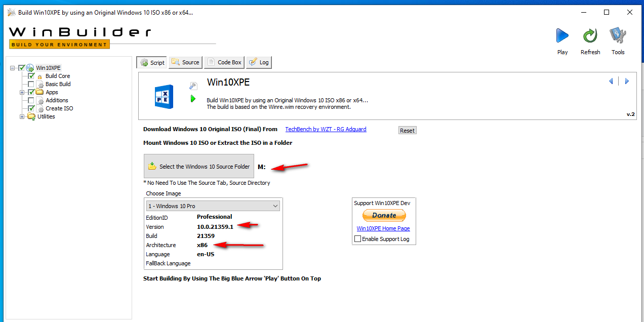Click the Support Win10XPE Dev label
Viewport: 644px width, 322px height.
[382, 203]
